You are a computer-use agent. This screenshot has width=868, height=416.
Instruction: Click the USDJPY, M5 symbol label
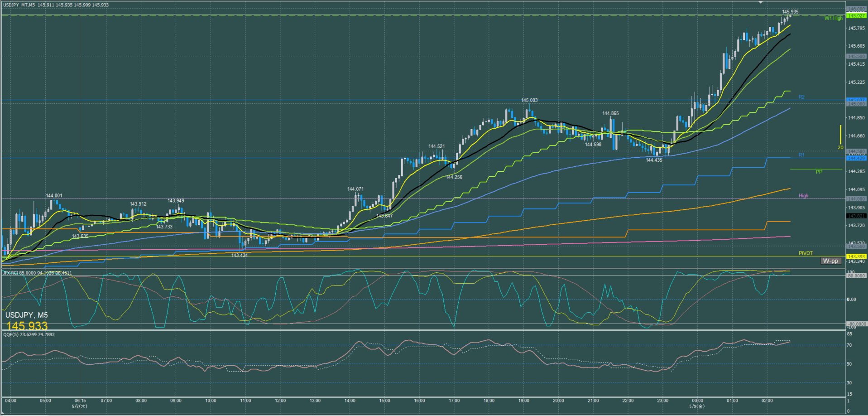[27, 315]
